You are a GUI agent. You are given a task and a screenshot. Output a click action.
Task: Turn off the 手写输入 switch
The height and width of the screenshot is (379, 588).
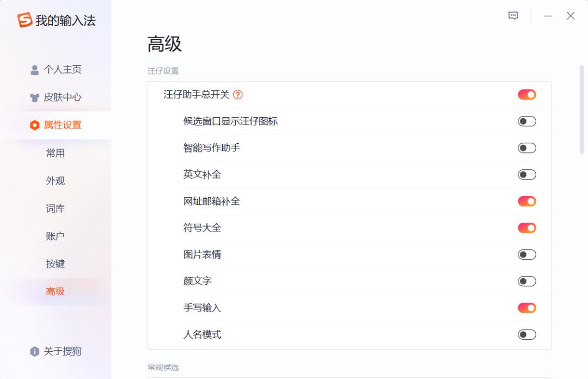pos(526,308)
